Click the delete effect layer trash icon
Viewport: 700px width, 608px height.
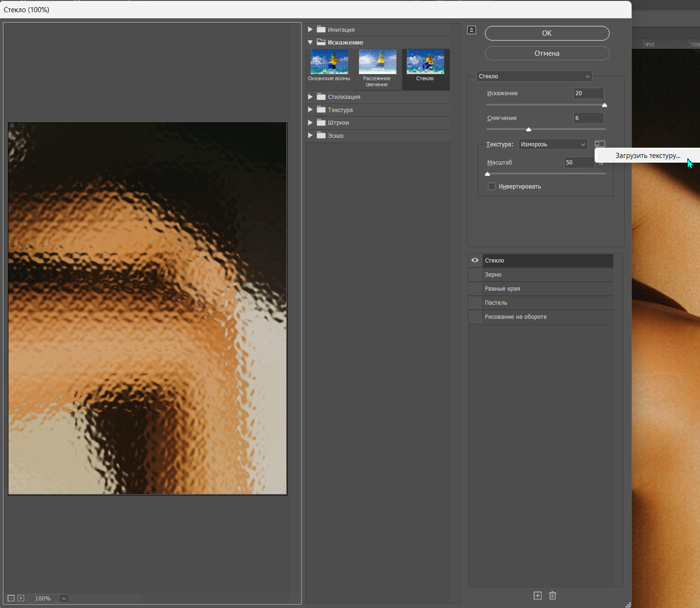[552, 595]
